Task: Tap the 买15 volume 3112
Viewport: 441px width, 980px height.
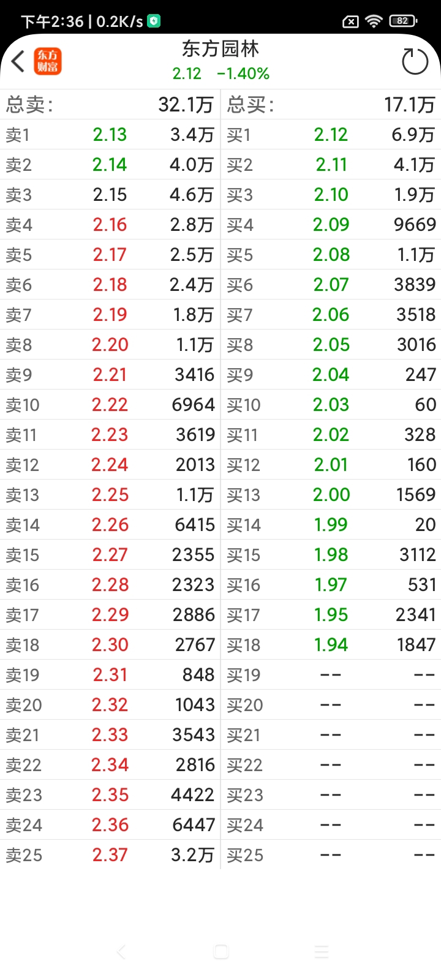Action: (x=418, y=555)
